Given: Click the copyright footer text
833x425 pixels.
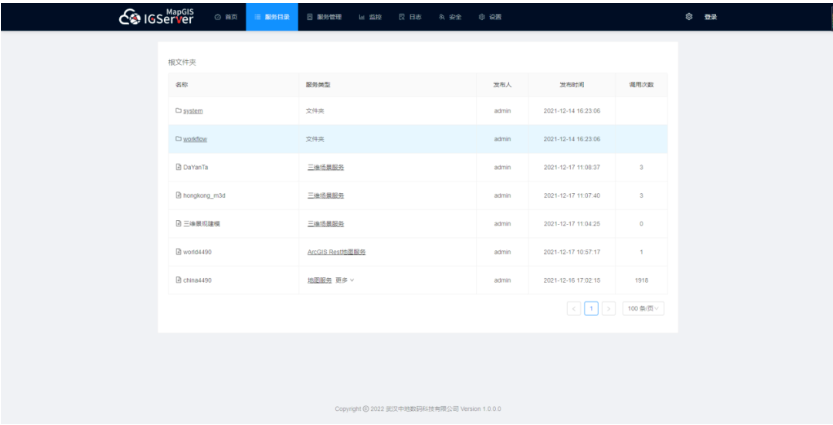Looking at the screenshot, I should click(x=418, y=409).
